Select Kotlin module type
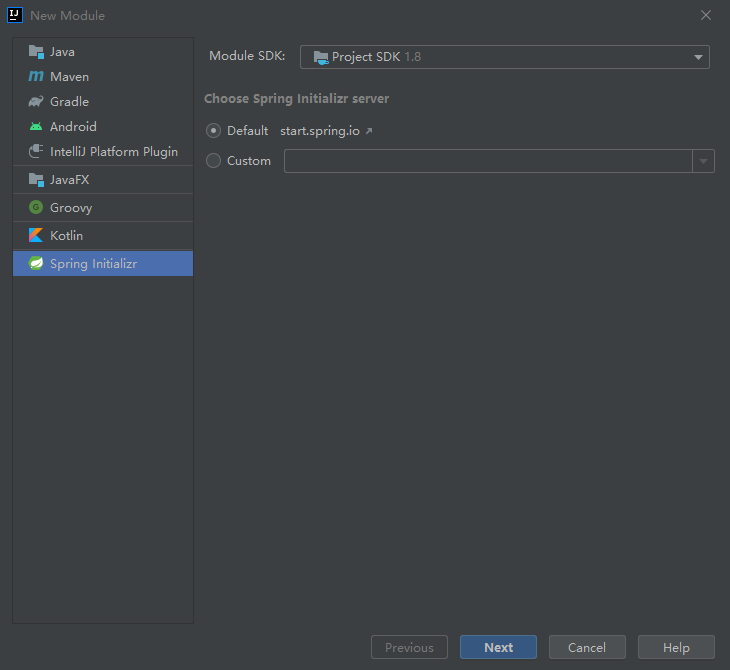The image size is (730, 670). [103, 235]
